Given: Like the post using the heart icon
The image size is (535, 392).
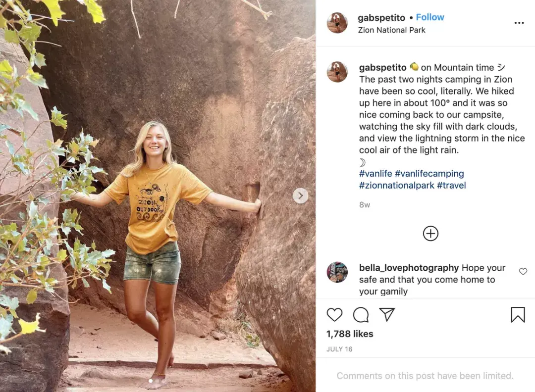Looking at the screenshot, I should click(334, 315).
